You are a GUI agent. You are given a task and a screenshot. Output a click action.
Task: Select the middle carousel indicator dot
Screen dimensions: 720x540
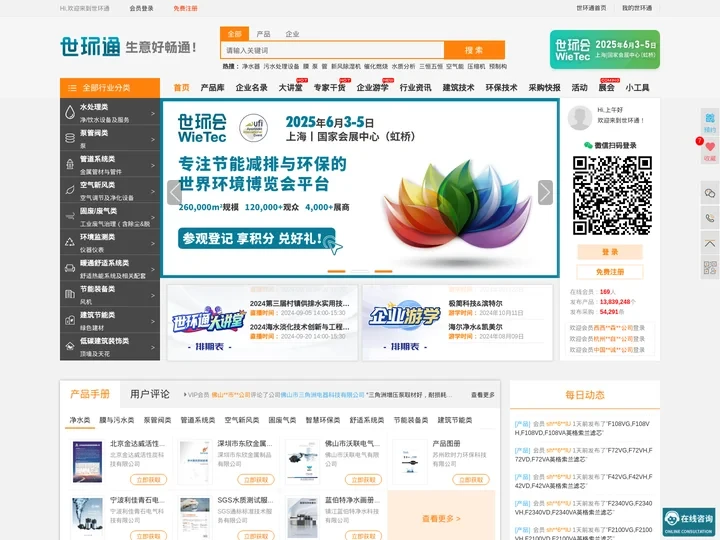tap(360, 271)
